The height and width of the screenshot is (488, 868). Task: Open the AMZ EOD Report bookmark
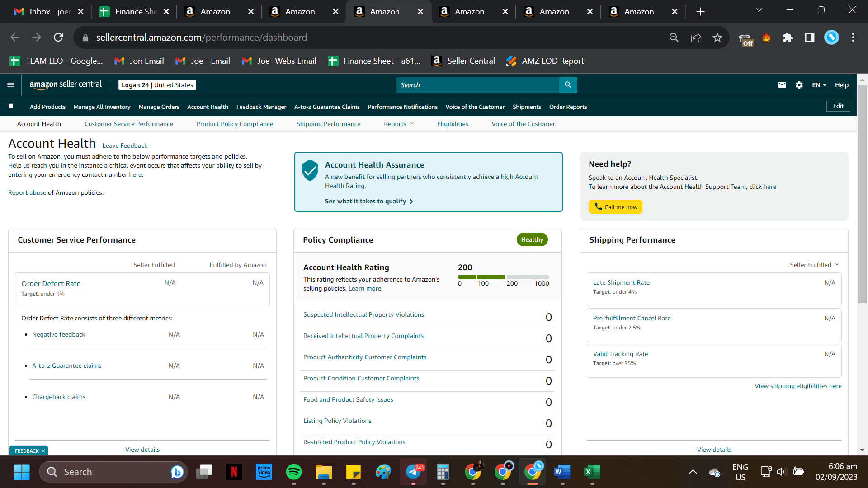545,61
